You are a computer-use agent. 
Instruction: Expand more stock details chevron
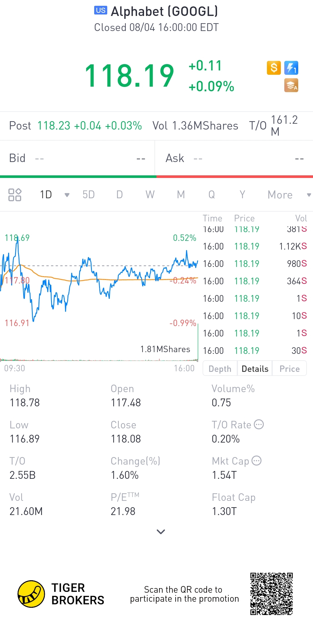point(161,532)
